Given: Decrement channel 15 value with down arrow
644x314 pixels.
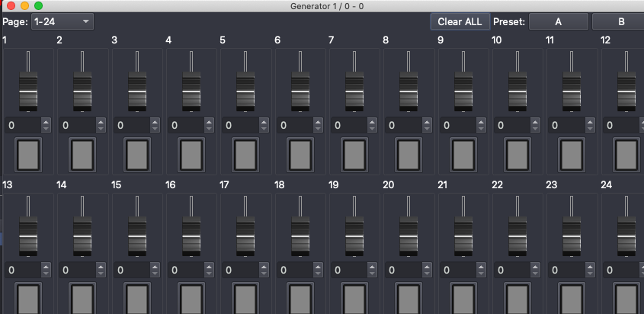Looking at the screenshot, I should tap(155, 274).
